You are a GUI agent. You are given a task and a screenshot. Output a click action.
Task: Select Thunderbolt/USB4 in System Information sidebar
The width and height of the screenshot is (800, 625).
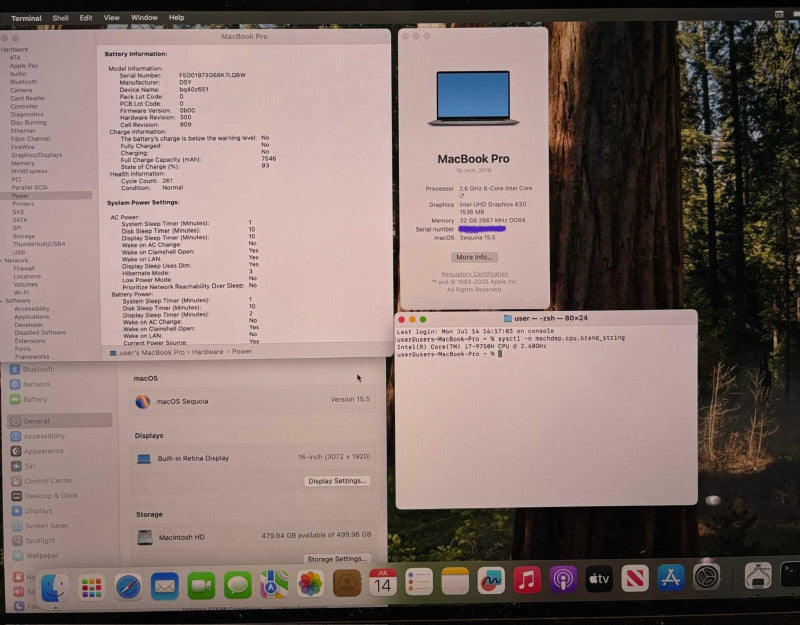tap(39, 244)
